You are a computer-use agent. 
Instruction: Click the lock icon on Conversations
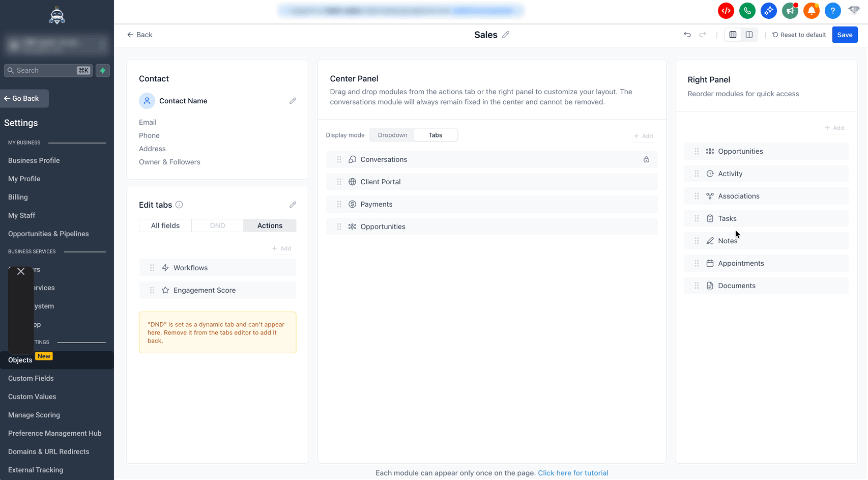click(x=646, y=159)
